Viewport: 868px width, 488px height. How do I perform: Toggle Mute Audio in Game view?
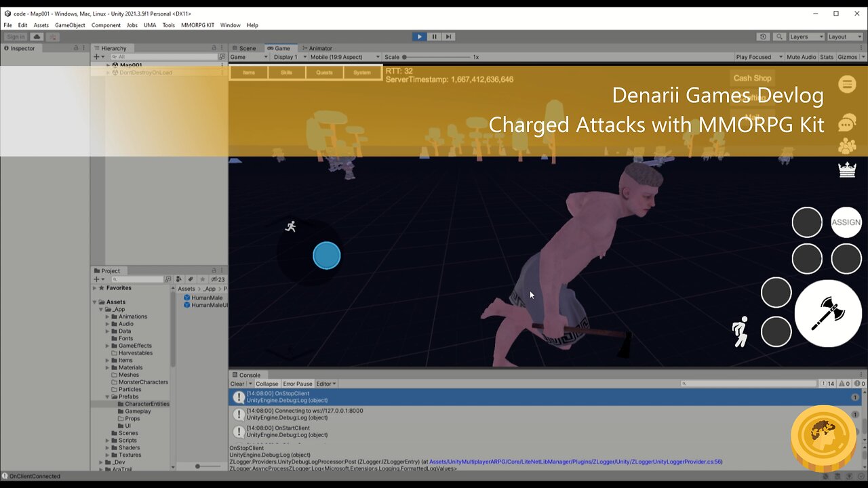point(801,57)
